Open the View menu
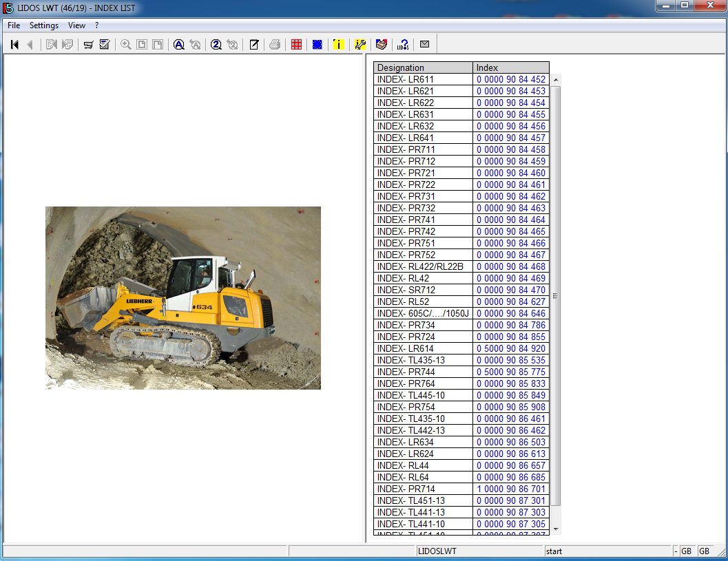The width and height of the screenshot is (728, 561). coord(76,25)
